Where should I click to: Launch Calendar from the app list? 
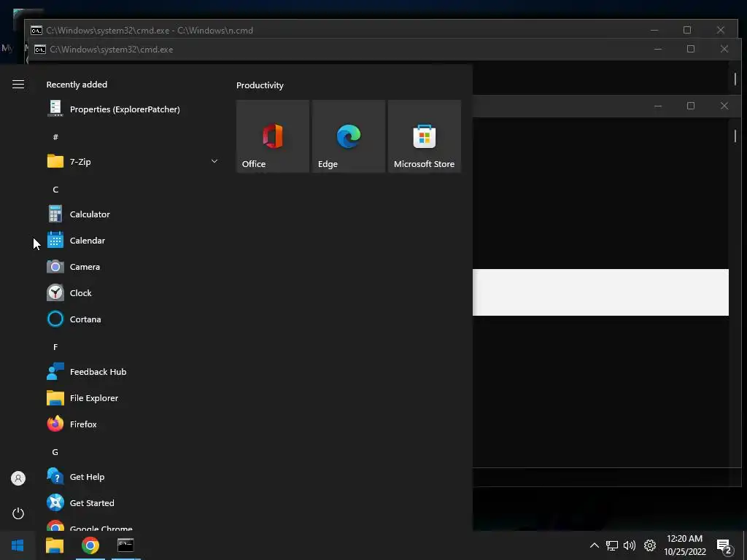[133, 241]
